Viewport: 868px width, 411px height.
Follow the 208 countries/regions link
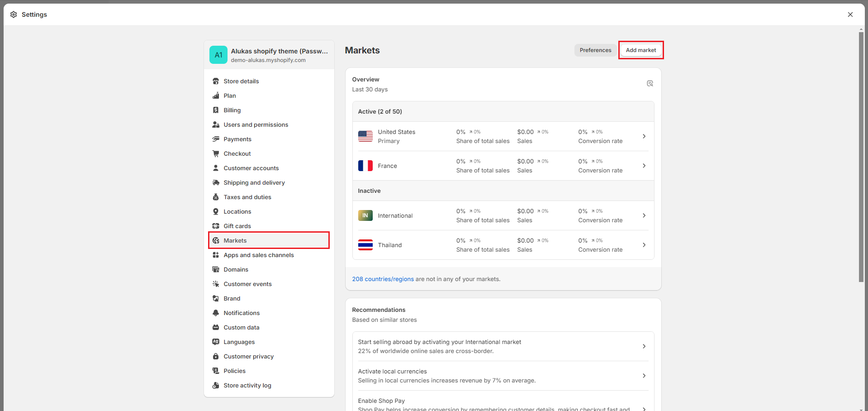383,279
